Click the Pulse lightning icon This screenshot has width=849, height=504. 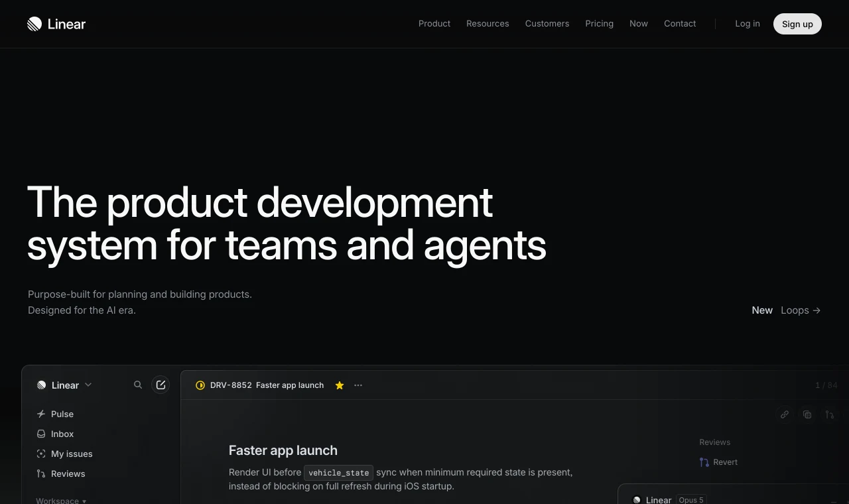click(x=41, y=414)
